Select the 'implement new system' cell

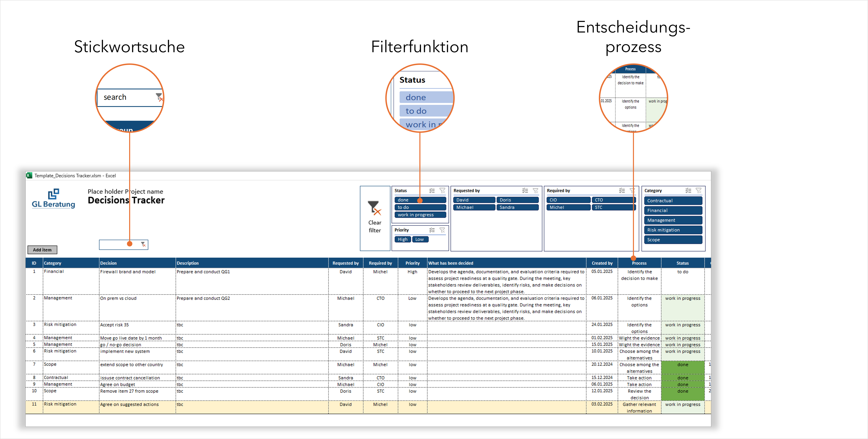[137, 354]
